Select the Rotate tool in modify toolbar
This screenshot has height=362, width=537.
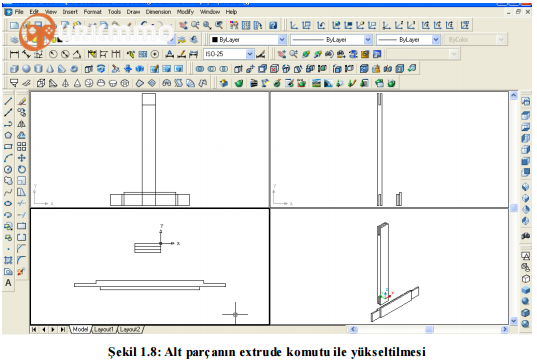tap(22, 169)
